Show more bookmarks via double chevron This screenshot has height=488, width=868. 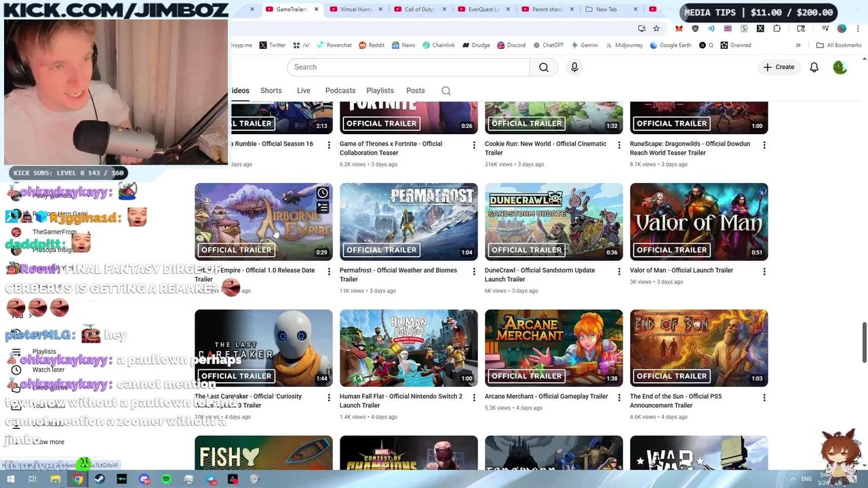pos(798,45)
